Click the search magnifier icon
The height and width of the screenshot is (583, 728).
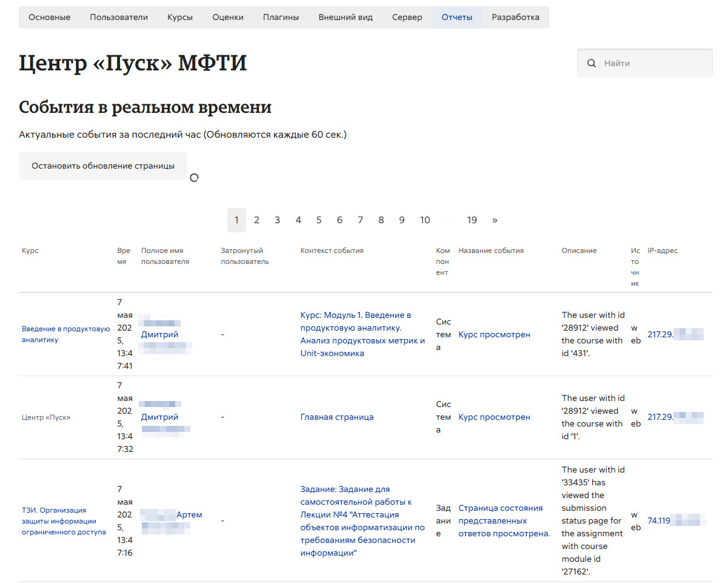point(592,63)
